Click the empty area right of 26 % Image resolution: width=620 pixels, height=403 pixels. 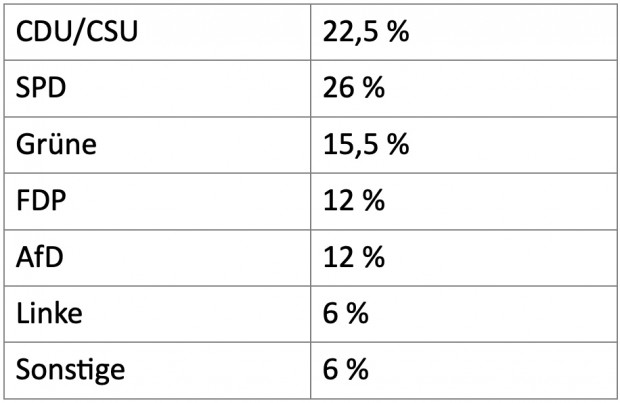pyautogui.click(x=500, y=89)
